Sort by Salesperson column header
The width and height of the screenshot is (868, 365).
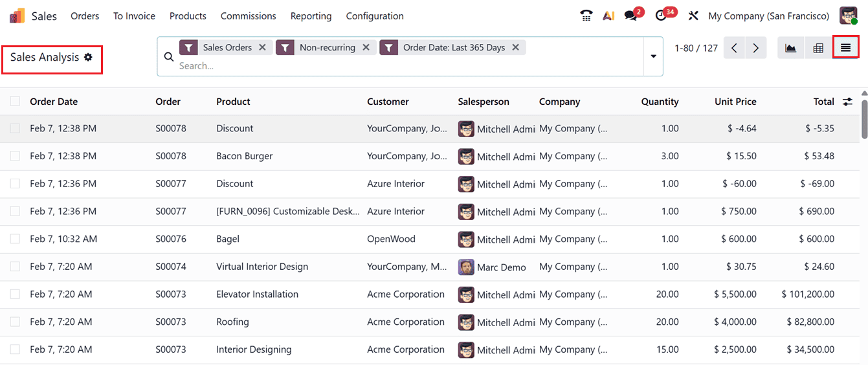[484, 102]
